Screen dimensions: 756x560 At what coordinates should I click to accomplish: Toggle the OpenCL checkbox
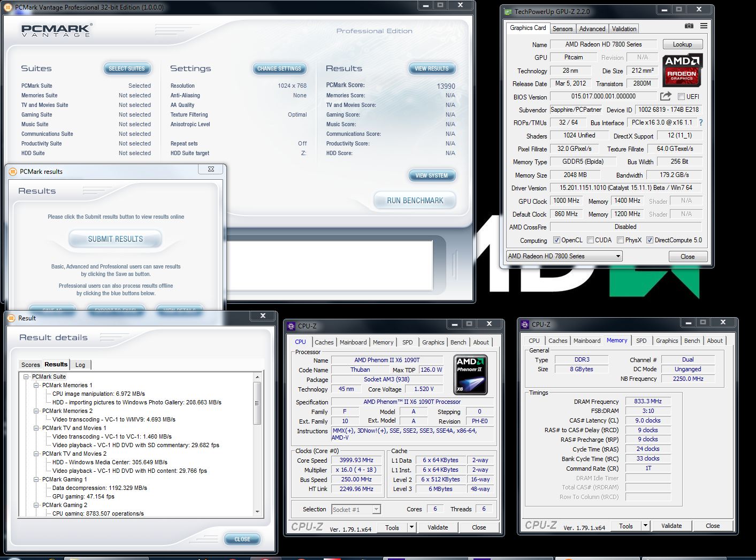(x=556, y=240)
